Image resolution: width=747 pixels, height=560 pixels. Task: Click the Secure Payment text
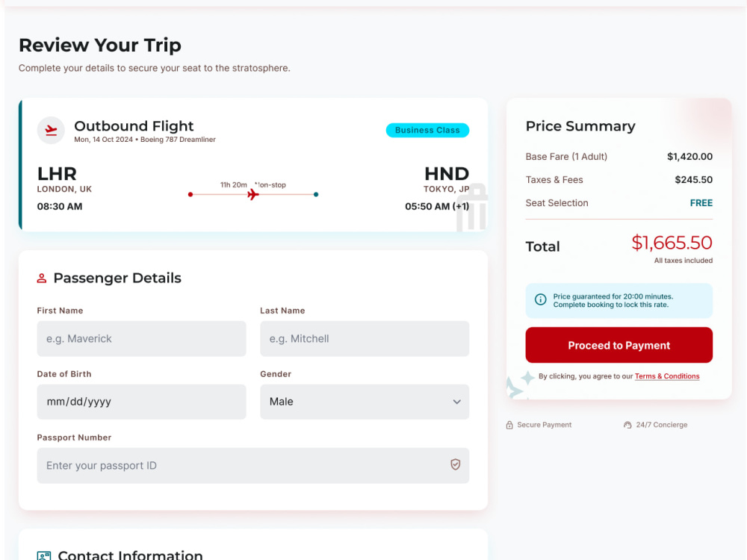pyautogui.click(x=544, y=425)
